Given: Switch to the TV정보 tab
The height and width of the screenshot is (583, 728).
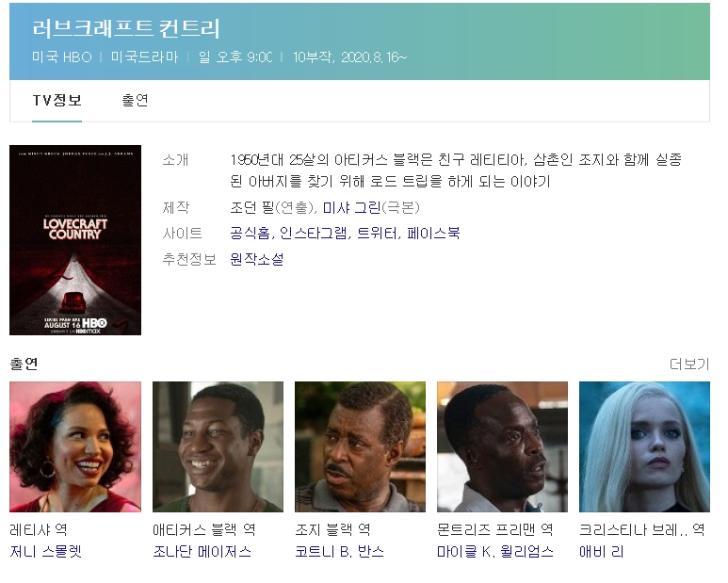Looking at the screenshot, I should [57, 101].
